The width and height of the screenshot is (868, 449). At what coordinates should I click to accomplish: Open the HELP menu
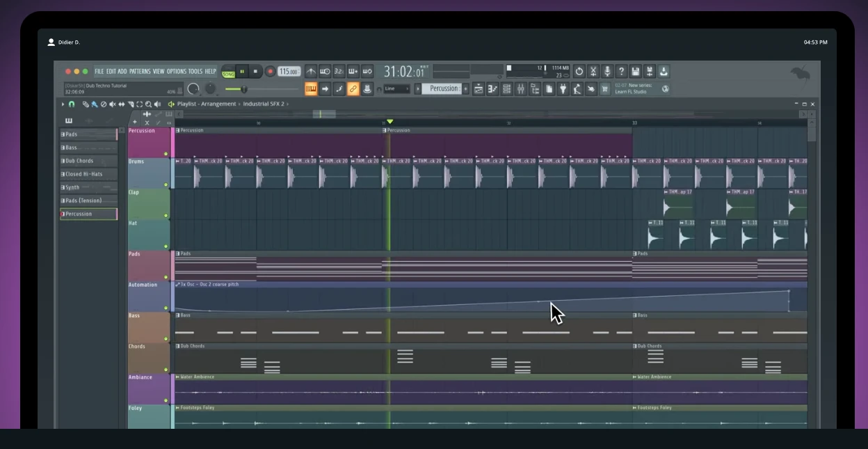211,71
